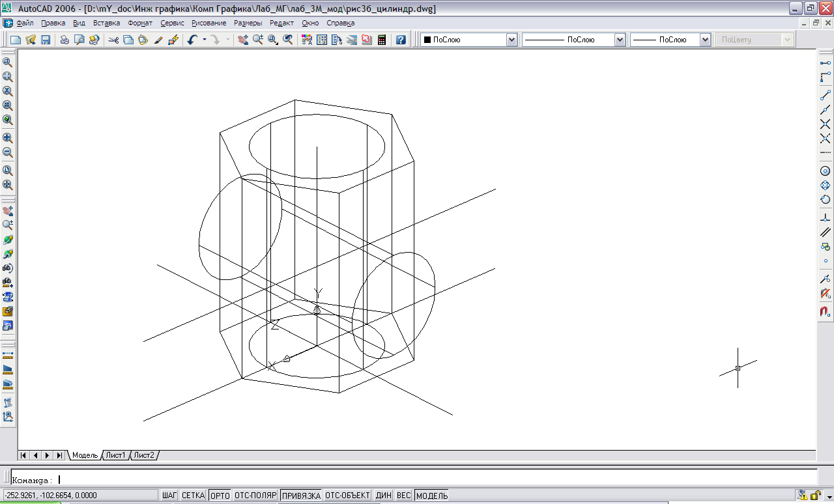Jump to first layout tab arrow button
The image size is (834, 504).
[x=24, y=455]
